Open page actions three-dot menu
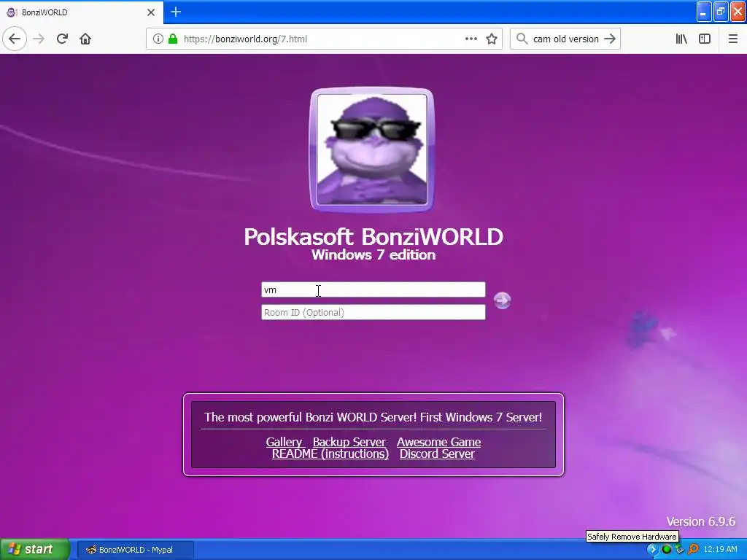This screenshot has height=560, width=747. (471, 39)
